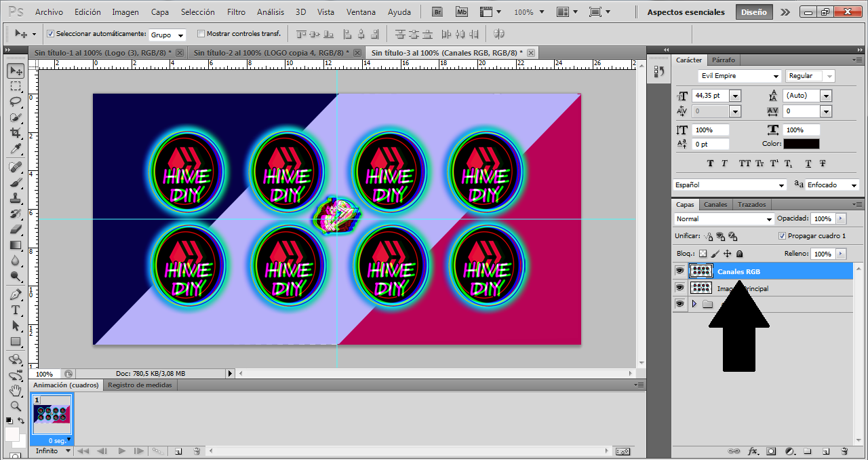
Task: Select the Pen tool
Action: pyautogui.click(x=16, y=295)
